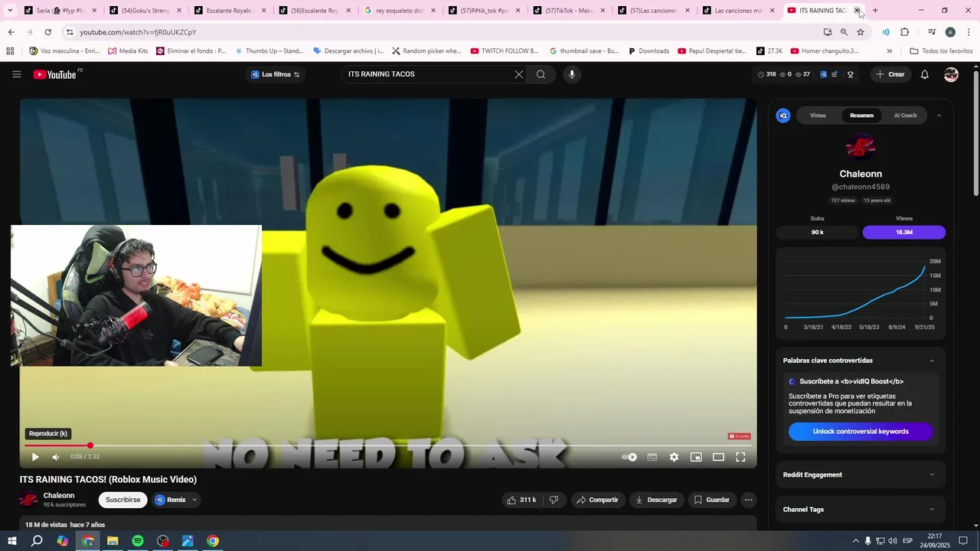The width and height of the screenshot is (980, 551).
Task: Click Chaleonn avatar in vidIQ panel
Action: click(x=861, y=145)
